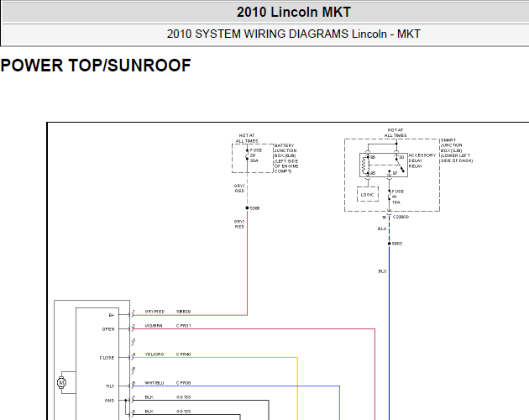Select the relay switch contact at terminal 30
This screenshot has width=529, height=420.
(400, 165)
